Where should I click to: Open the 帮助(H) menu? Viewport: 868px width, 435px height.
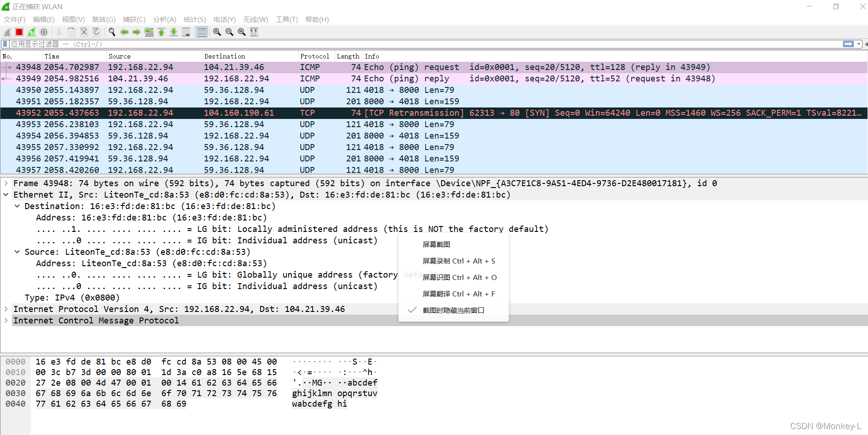click(317, 20)
